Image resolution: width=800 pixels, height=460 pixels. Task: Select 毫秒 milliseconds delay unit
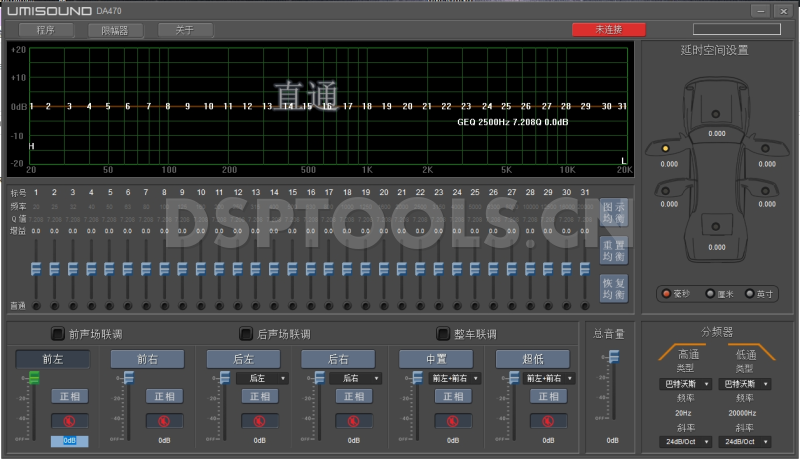click(x=666, y=294)
